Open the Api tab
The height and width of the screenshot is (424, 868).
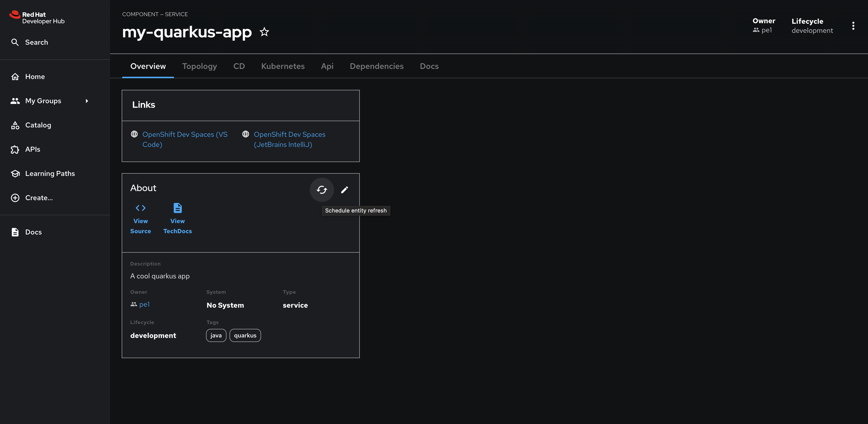(x=327, y=66)
